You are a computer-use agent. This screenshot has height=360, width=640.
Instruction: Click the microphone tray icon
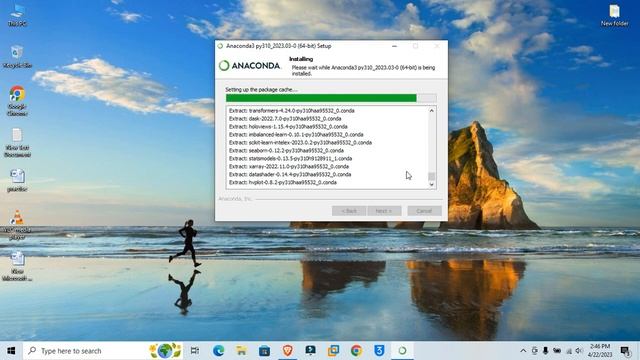pos(545,351)
